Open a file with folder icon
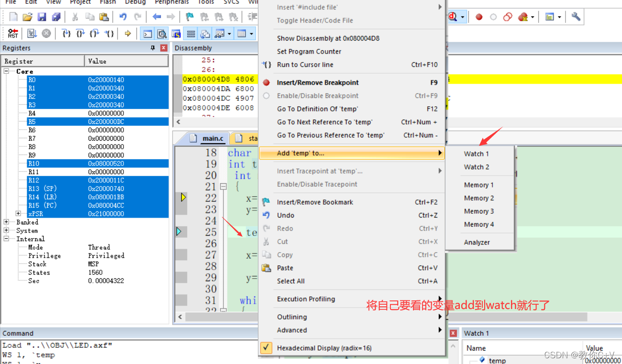The width and height of the screenshot is (622, 364). pyautogui.click(x=27, y=17)
